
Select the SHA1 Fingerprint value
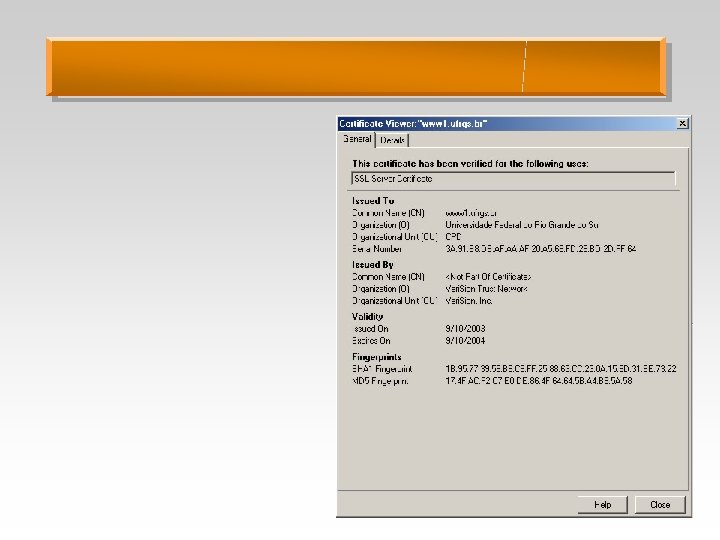(x=561, y=369)
